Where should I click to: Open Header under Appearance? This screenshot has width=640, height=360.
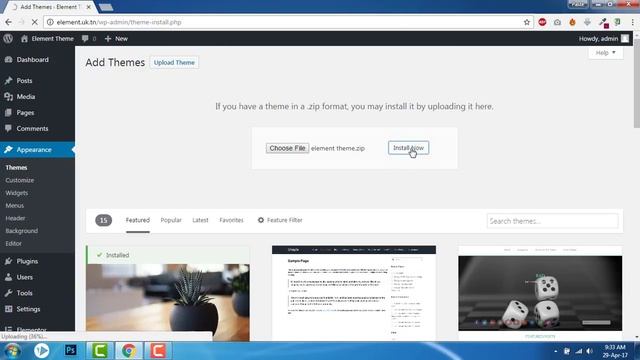pos(16,218)
